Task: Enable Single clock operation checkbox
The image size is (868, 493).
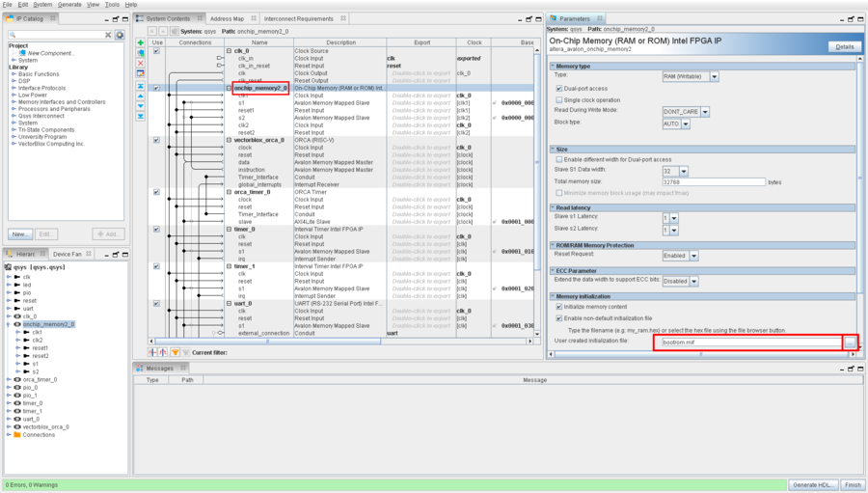Action: pyautogui.click(x=559, y=100)
